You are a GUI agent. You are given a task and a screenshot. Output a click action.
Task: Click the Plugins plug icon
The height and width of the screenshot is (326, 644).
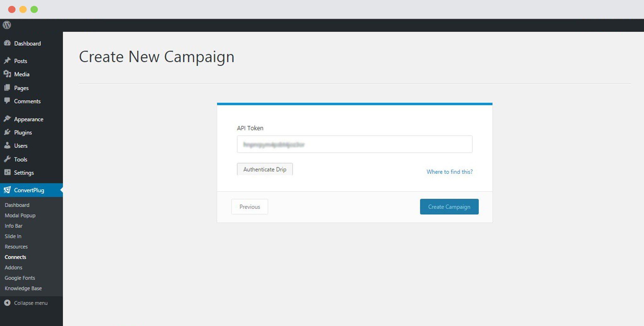click(x=7, y=132)
